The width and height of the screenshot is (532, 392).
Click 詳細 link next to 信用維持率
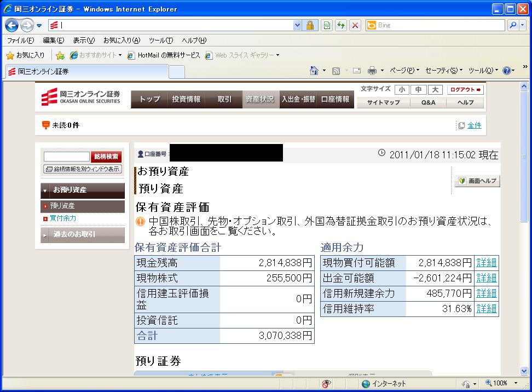click(486, 309)
